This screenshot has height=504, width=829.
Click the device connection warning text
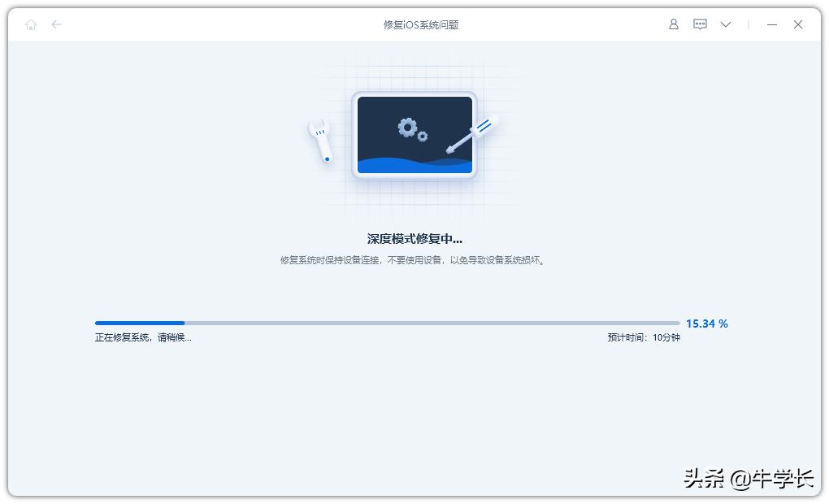click(414, 260)
